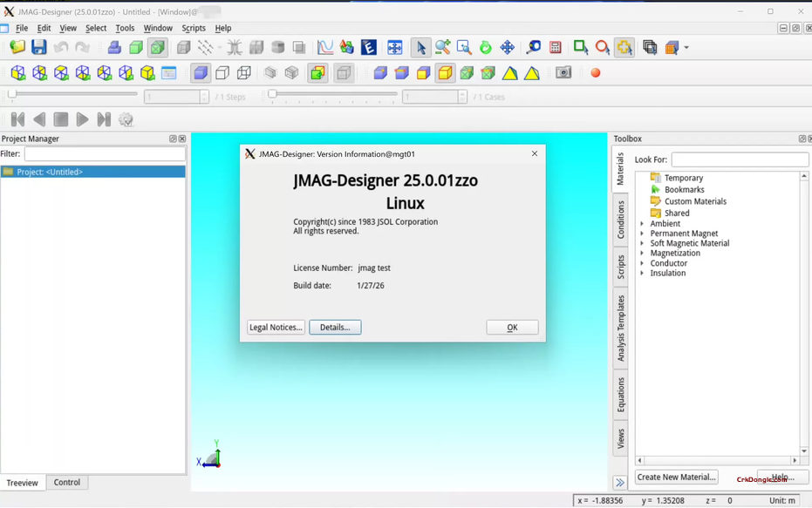This screenshot has height=508, width=812.
Task: Choose the yellow polygon selection tool
Action: (624, 48)
